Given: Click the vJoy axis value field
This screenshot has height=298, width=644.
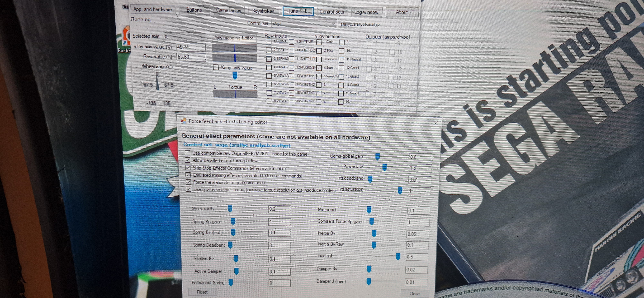Looking at the screenshot, I should [x=191, y=47].
